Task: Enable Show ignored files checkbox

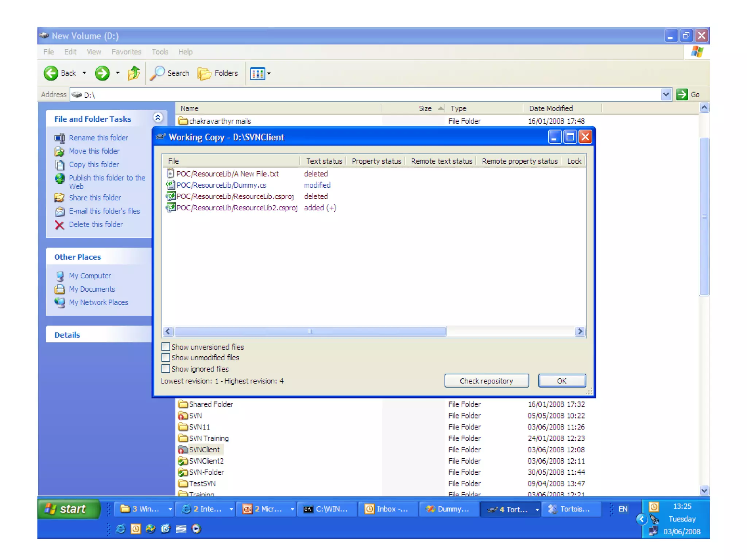Action: coord(166,369)
